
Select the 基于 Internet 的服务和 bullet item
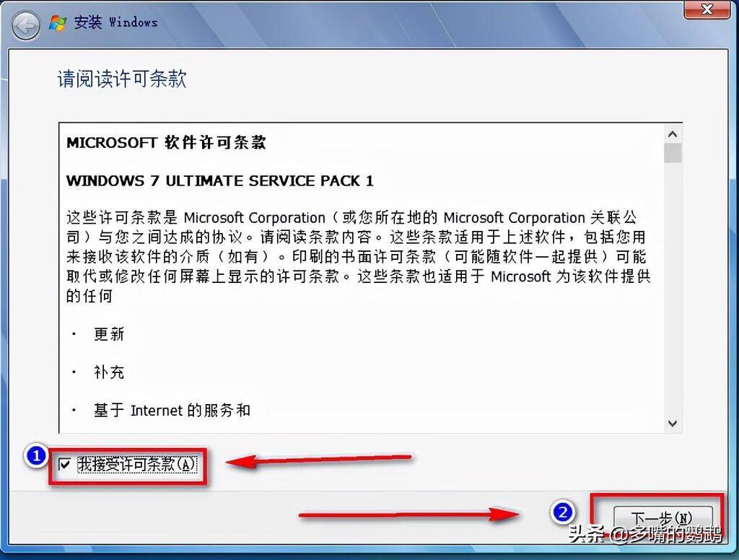point(172,410)
